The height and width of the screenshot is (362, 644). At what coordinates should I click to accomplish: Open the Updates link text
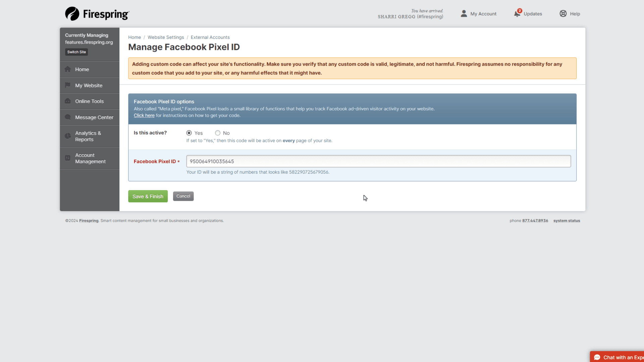[533, 14]
